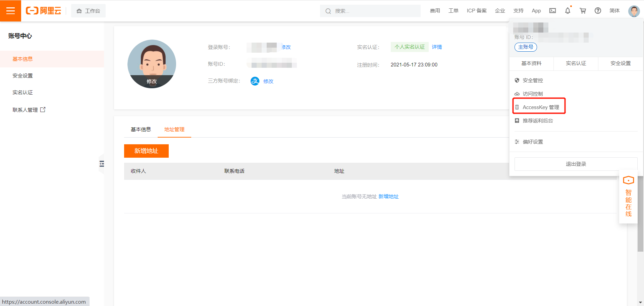This screenshot has width=644, height=306.
Task: Click the 新增地址 orange button
Action: pos(146,151)
